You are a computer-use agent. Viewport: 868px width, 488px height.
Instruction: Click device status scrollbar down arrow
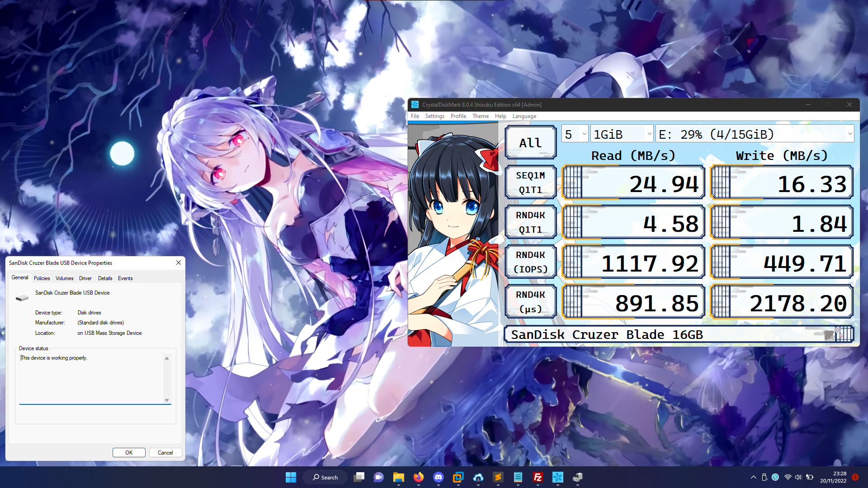coord(167,400)
